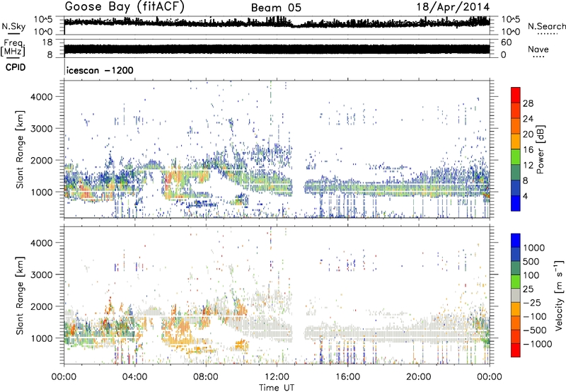Click the "2000" tick on the velocity panel axis
The width and height of the screenshot is (566, 392).
[41, 306]
